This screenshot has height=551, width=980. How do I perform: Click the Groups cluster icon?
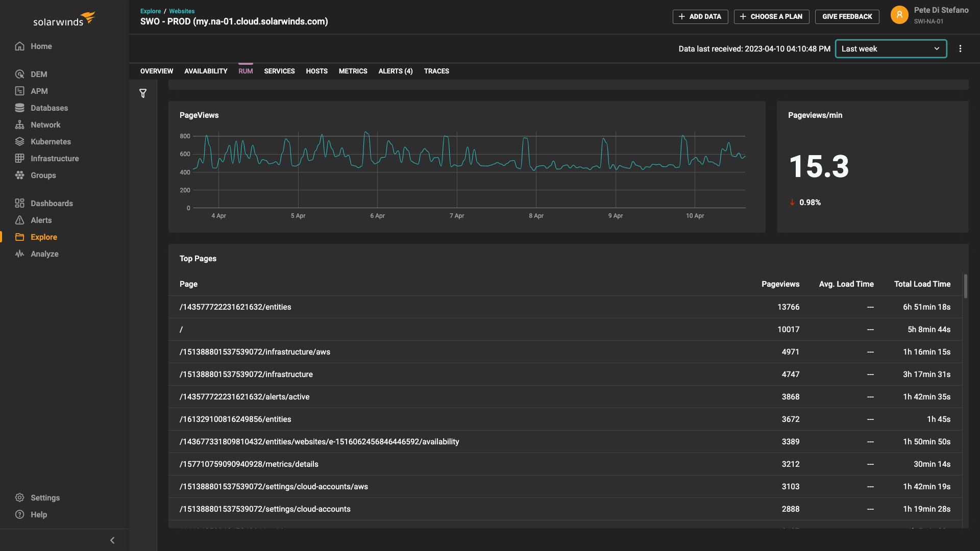click(20, 175)
